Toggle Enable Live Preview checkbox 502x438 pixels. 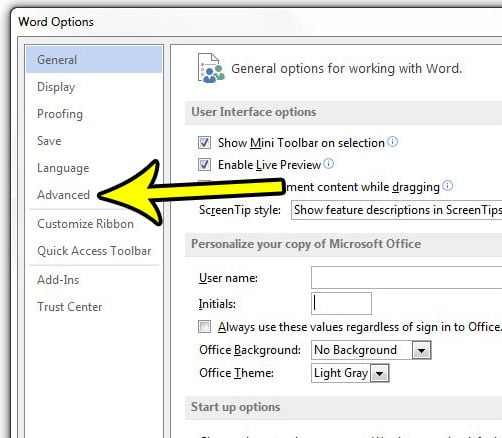click(204, 165)
